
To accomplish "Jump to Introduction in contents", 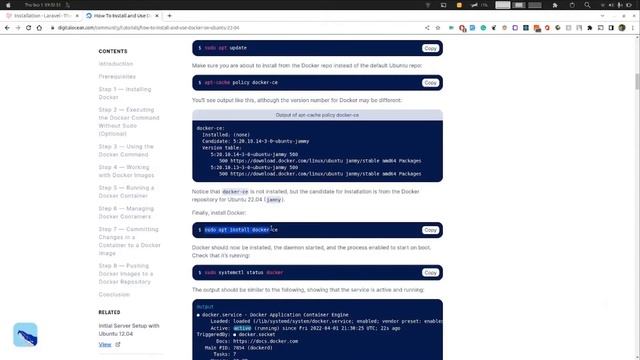I will (116, 64).
